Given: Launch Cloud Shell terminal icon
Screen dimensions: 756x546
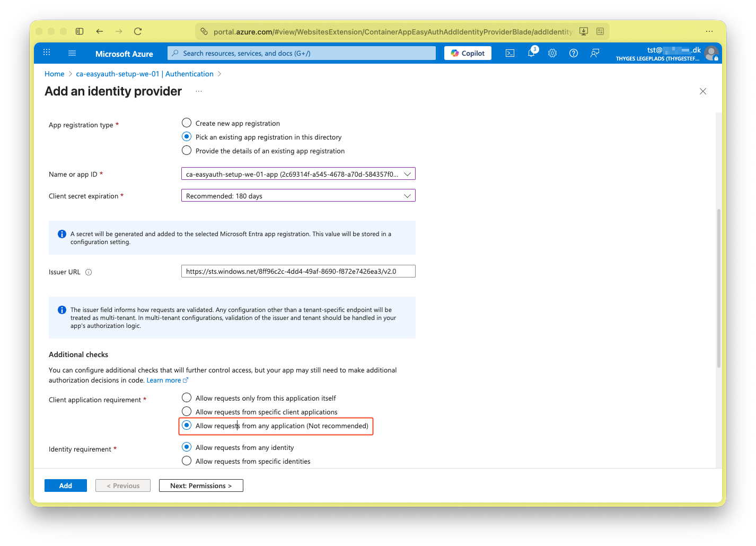Looking at the screenshot, I should point(510,53).
